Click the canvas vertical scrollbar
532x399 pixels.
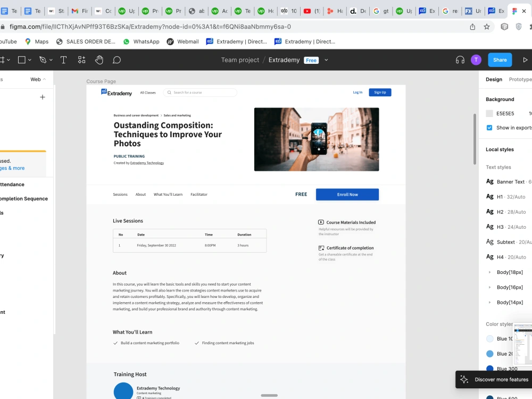pyautogui.click(x=475, y=139)
